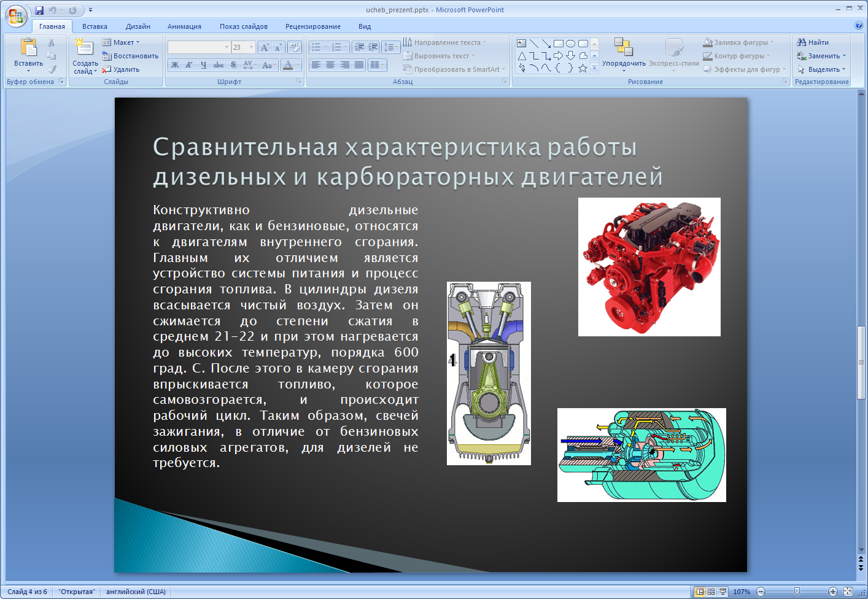Toggle italic (К) formatting
This screenshot has height=599, width=868.
click(x=189, y=64)
